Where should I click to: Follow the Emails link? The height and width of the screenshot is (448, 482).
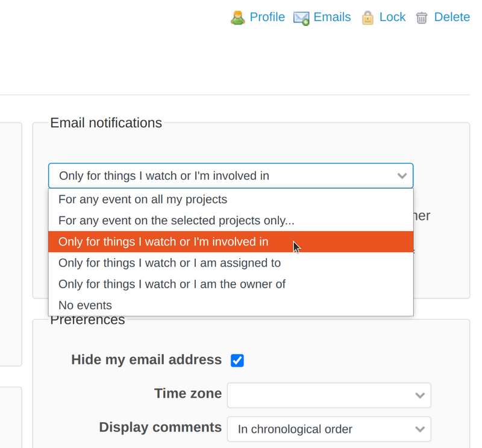333,17
